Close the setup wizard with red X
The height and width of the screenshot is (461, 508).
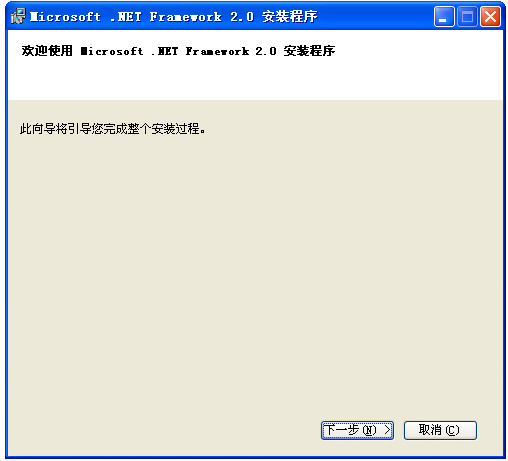pyautogui.click(x=490, y=17)
